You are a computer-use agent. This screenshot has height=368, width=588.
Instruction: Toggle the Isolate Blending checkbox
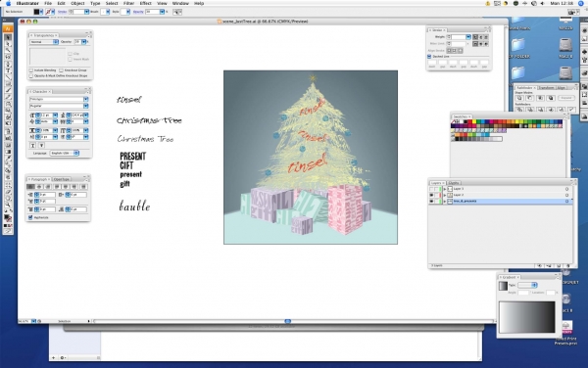pos(31,70)
